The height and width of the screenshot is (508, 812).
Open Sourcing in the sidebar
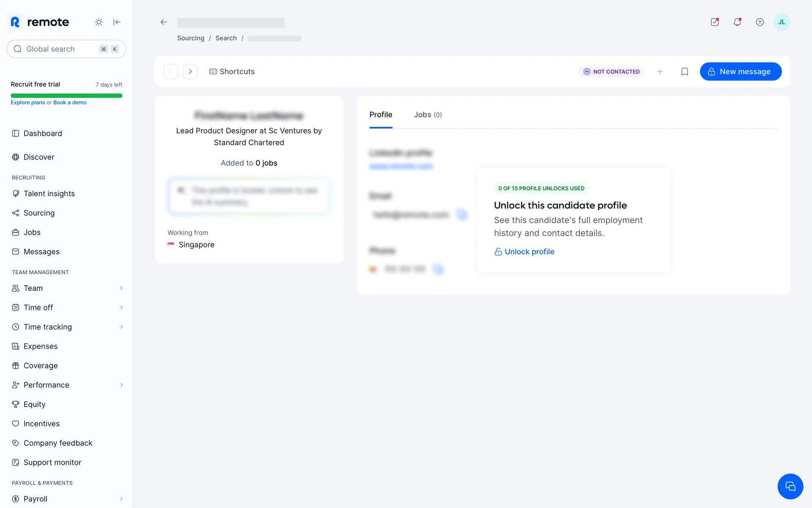click(39, 213)
